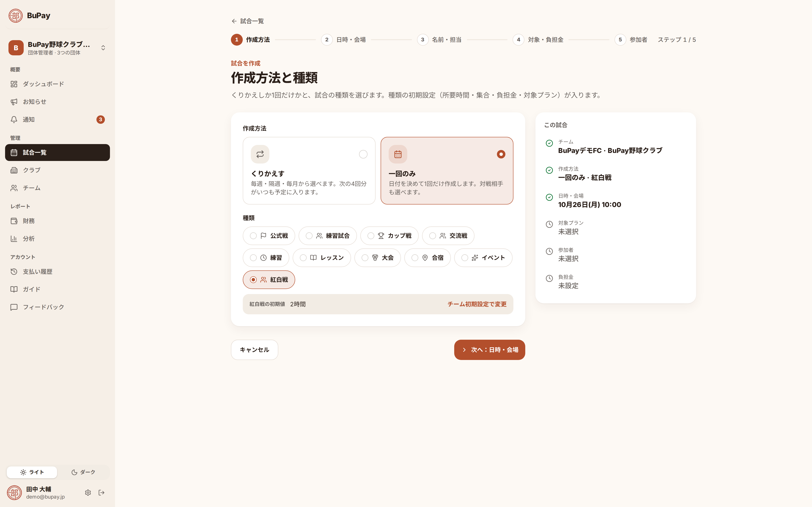Screen dimensions: 812x507
Task: Click the settings gear icon beside 田中 大輔
Action: click(88, 493)
